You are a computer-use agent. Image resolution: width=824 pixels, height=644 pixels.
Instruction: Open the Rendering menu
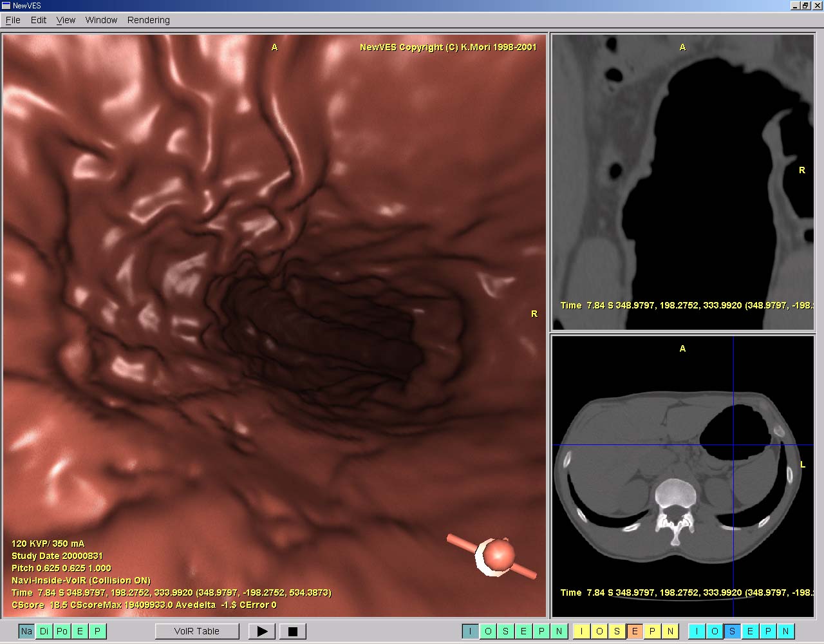[149, 20]
